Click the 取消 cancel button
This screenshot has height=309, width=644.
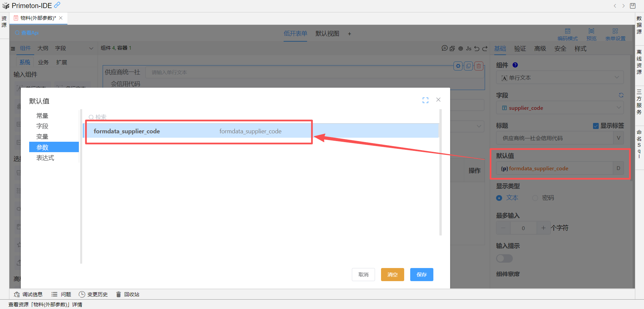(363, 274)
